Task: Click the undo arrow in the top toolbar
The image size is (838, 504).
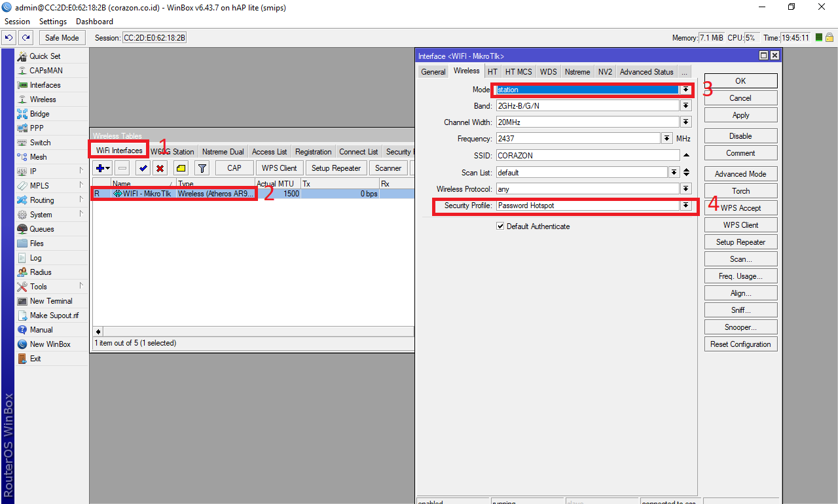Action: click(9, 37)
